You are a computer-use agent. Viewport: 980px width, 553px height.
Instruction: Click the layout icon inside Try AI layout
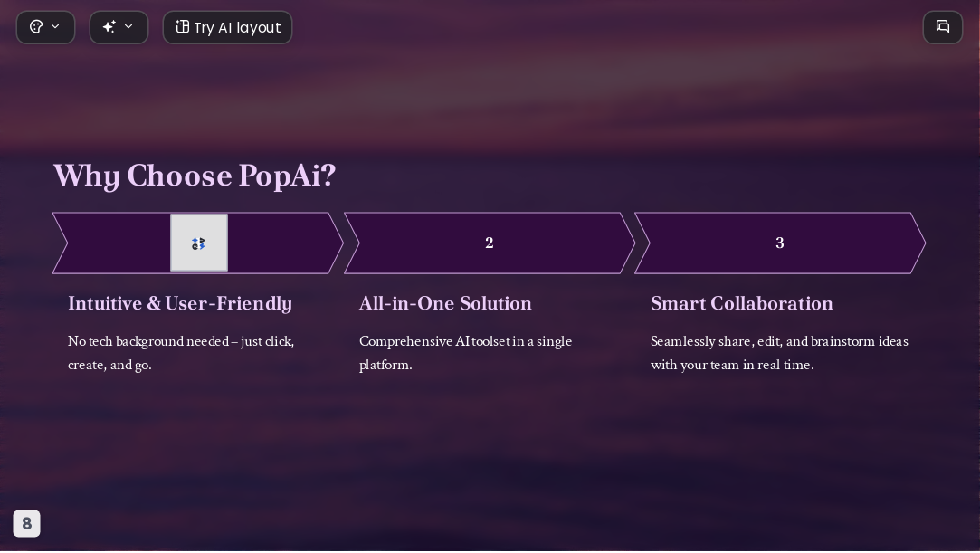(x=182, y=27)
